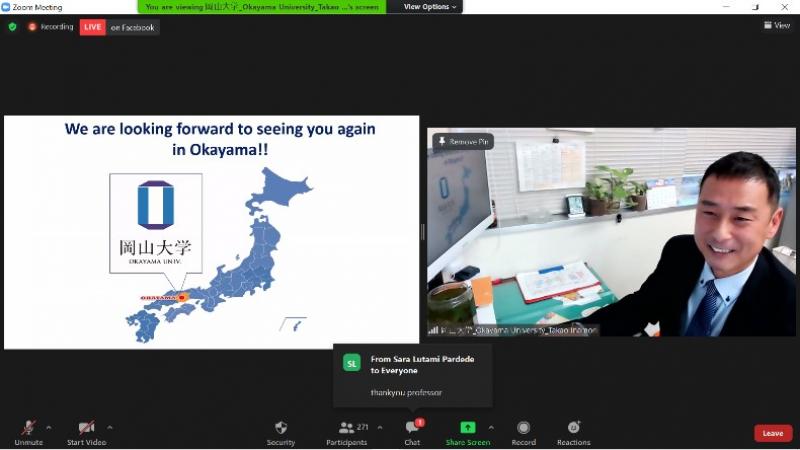This screenshot has height=450, width=800.
Task: Click the divider handle between slide and video
Action: tap(423, 232)
